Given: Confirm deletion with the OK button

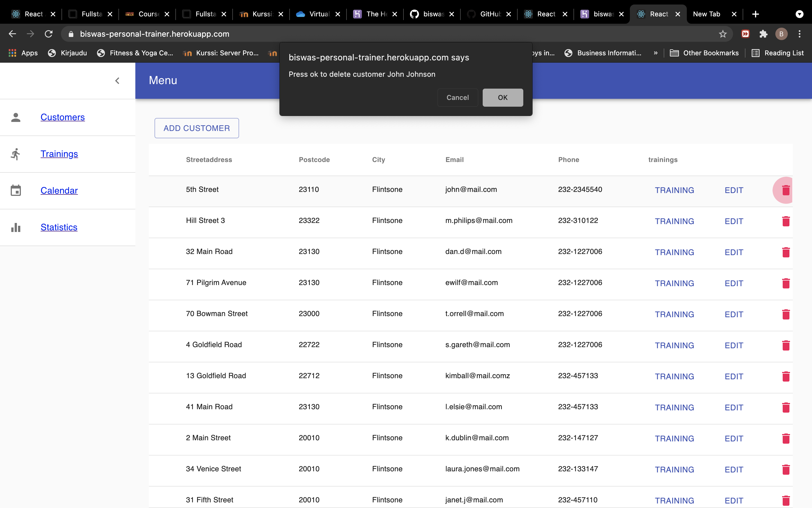Looking at the screenshot, I should 502,97.
